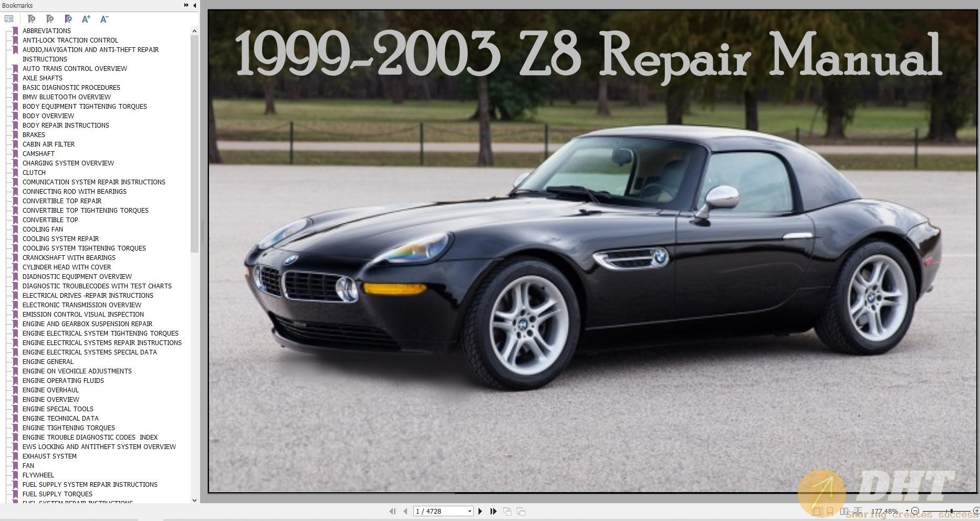
Task: Click the bookmarks vertical scrollbar thumb
Action: coord(195,143)
